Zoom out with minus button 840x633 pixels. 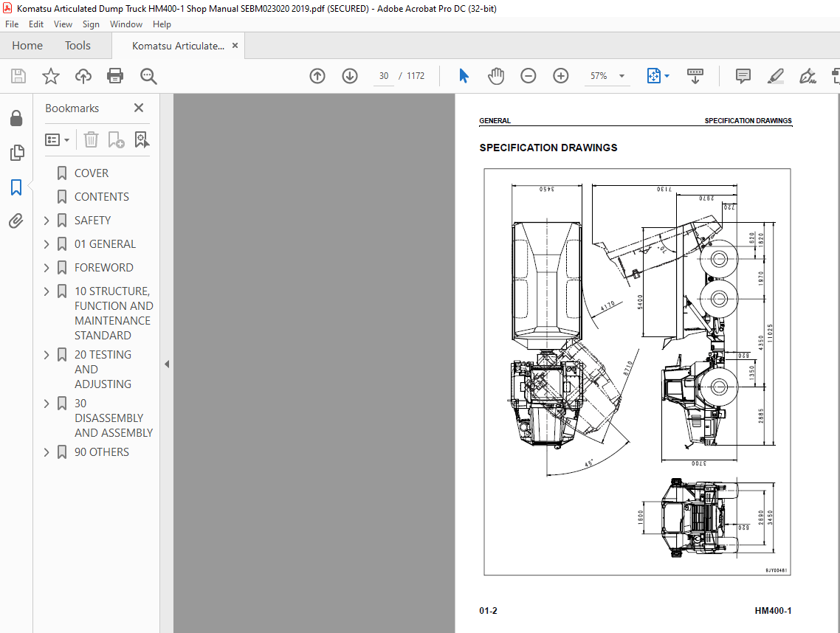coord(529,76)
